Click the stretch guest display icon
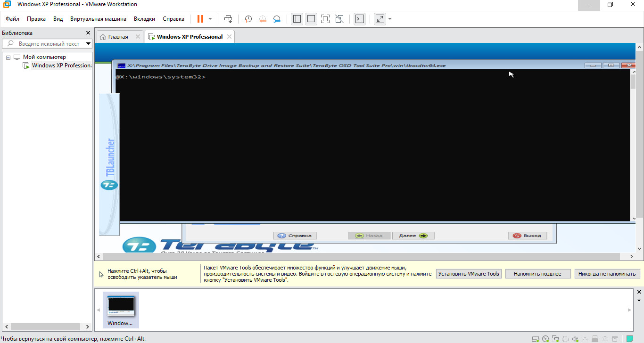Image resolution: width=644 pixels, height=343 pixels. pyautogui.click(x=380, y=19)
